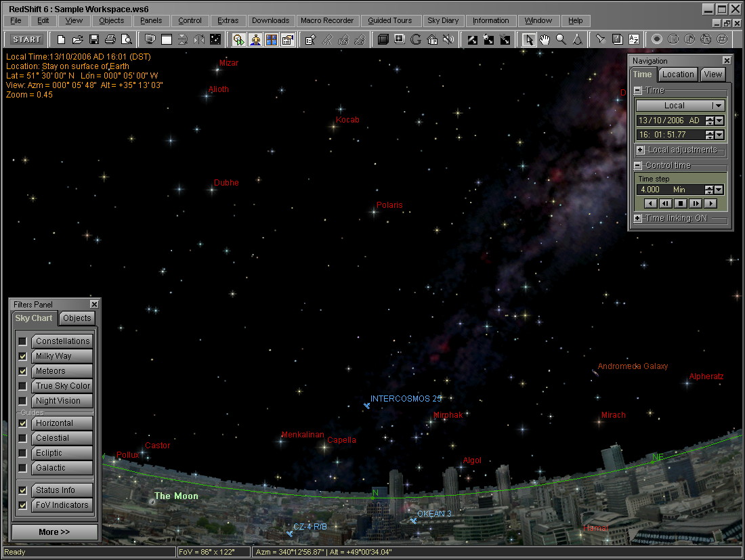Open the A-Z index icon

pos(634,40)
